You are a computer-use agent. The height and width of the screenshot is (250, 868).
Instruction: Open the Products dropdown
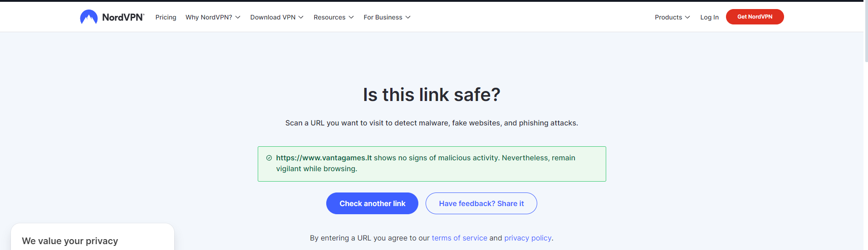click(x=672, y=17)
